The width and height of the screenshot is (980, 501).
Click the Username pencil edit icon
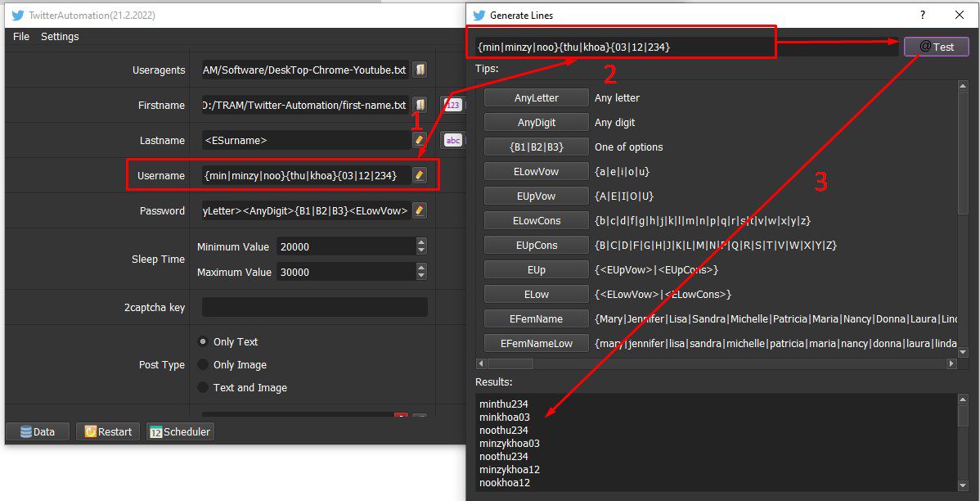[x=420, y=176]
